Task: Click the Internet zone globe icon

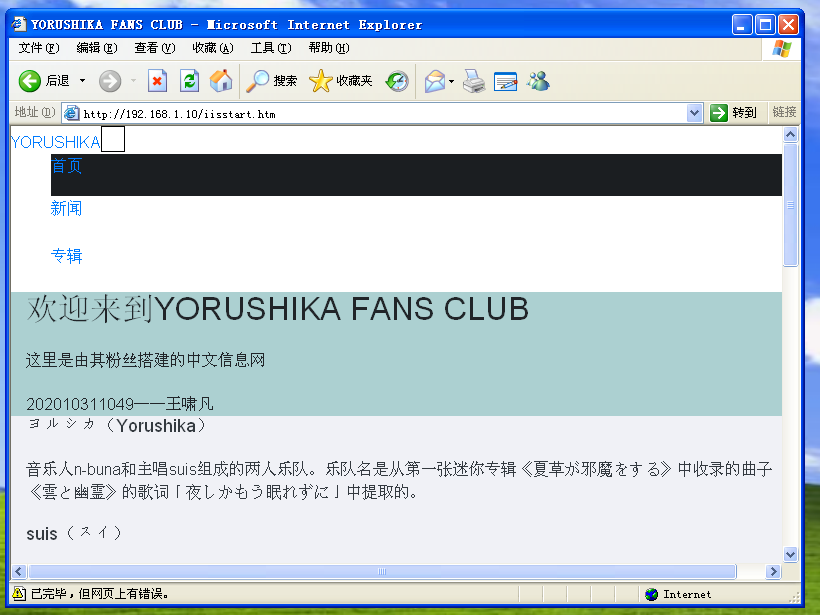Action: (x=651, y=594)
